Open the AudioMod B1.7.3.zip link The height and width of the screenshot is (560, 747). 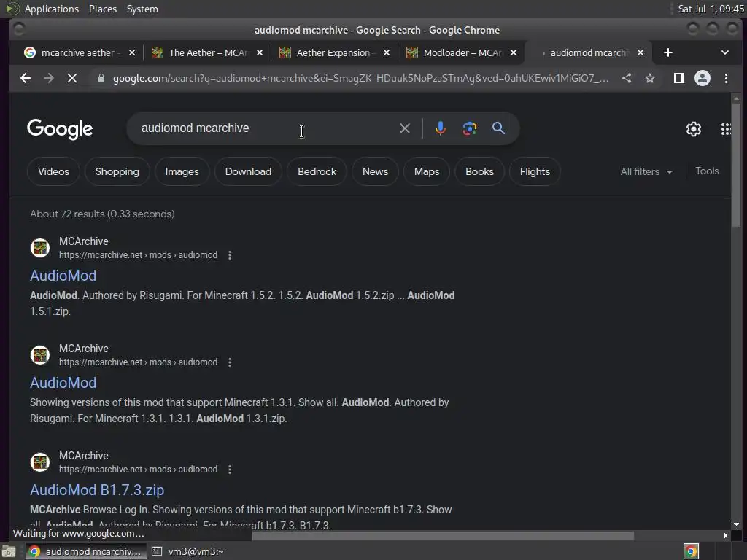click(97, 490)
